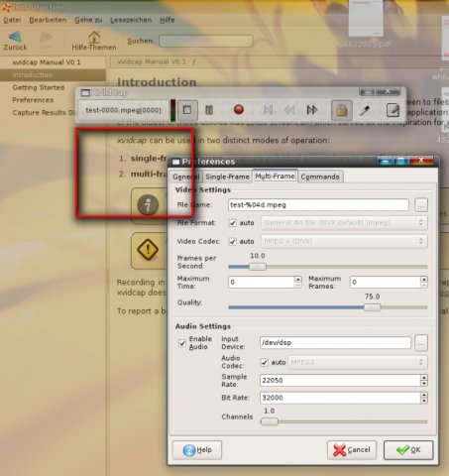
Task: Confirm preferences with the OK button
Action: click(x=408, y=450)
